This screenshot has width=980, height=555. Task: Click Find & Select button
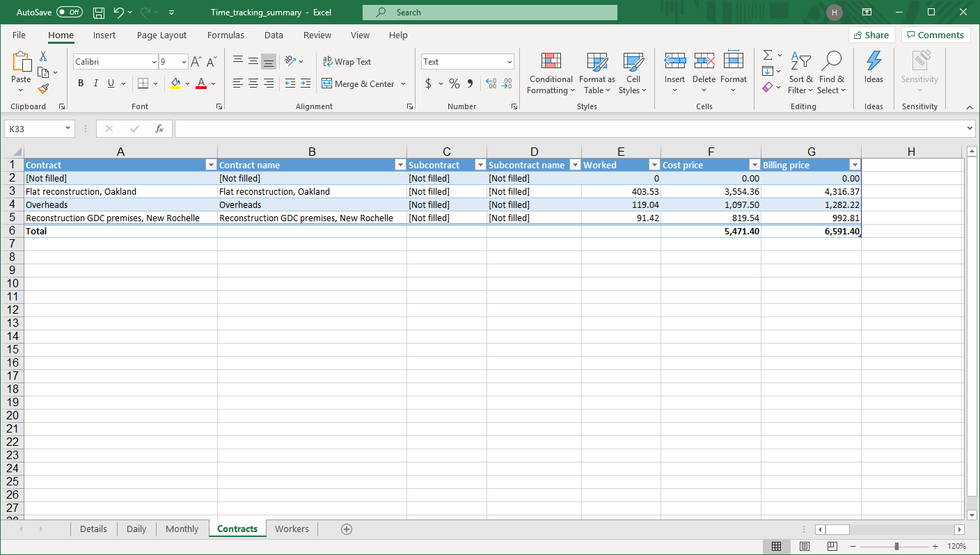click(x=832, y=73)
